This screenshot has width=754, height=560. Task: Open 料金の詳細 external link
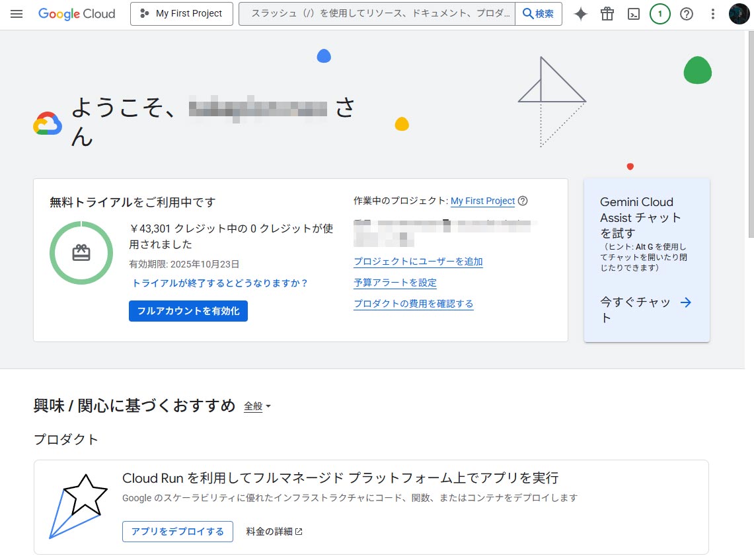tap(274, 532)
